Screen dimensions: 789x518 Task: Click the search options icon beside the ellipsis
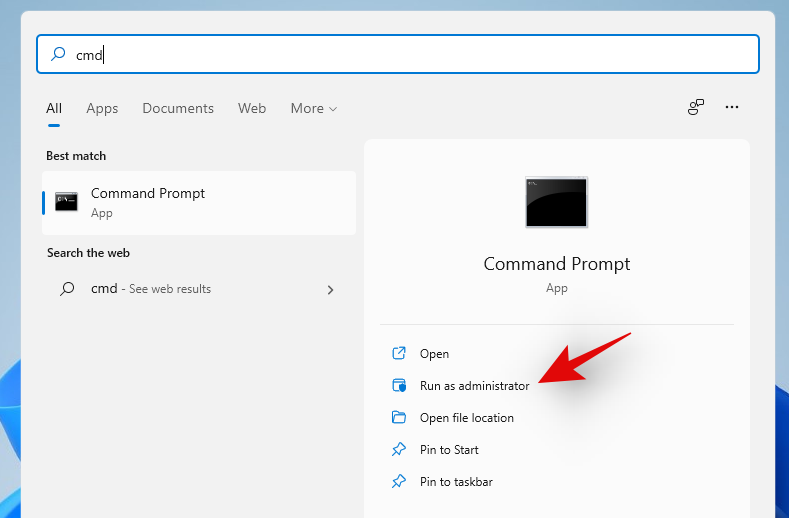click(696, 108)
